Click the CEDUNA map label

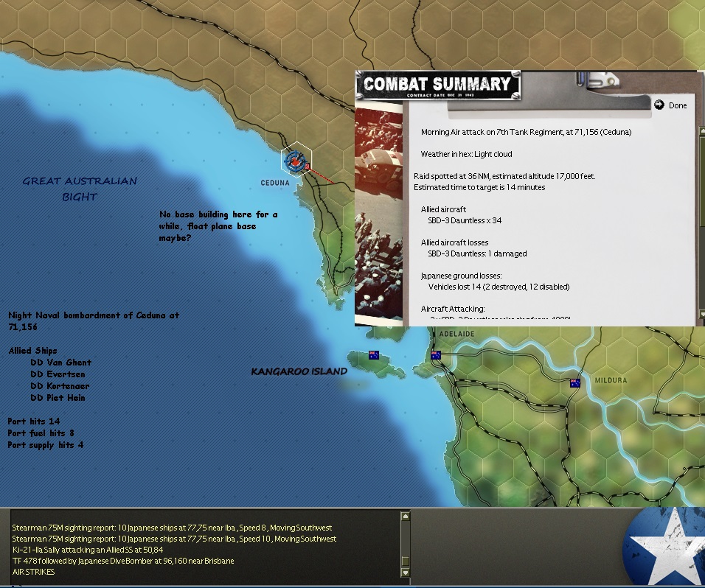coord(275,183)
